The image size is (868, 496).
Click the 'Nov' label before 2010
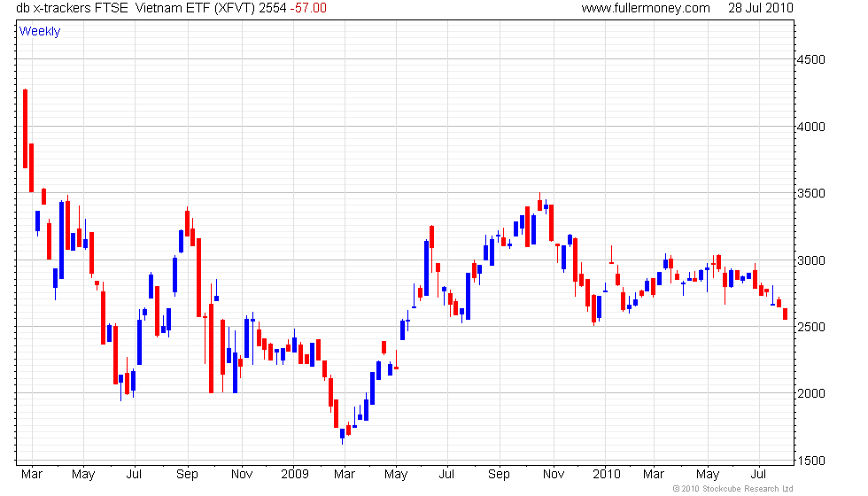(554, 475)
